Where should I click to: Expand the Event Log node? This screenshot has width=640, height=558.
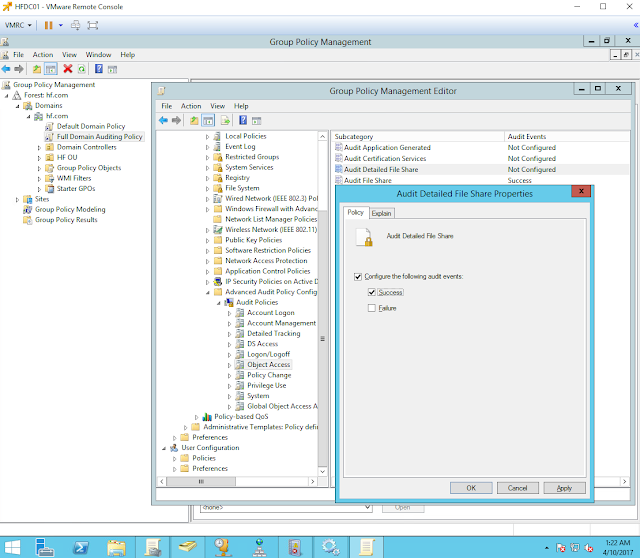(x=207, y=147)
